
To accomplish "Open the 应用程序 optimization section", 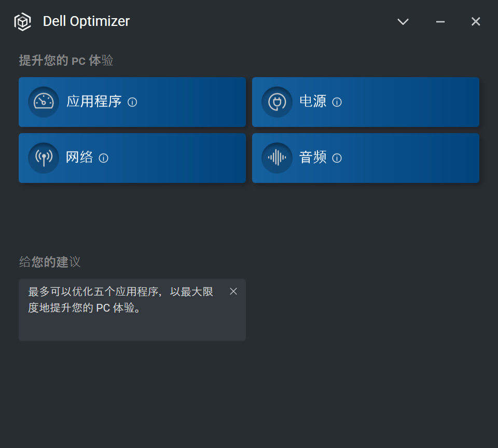I will (94, 102).
